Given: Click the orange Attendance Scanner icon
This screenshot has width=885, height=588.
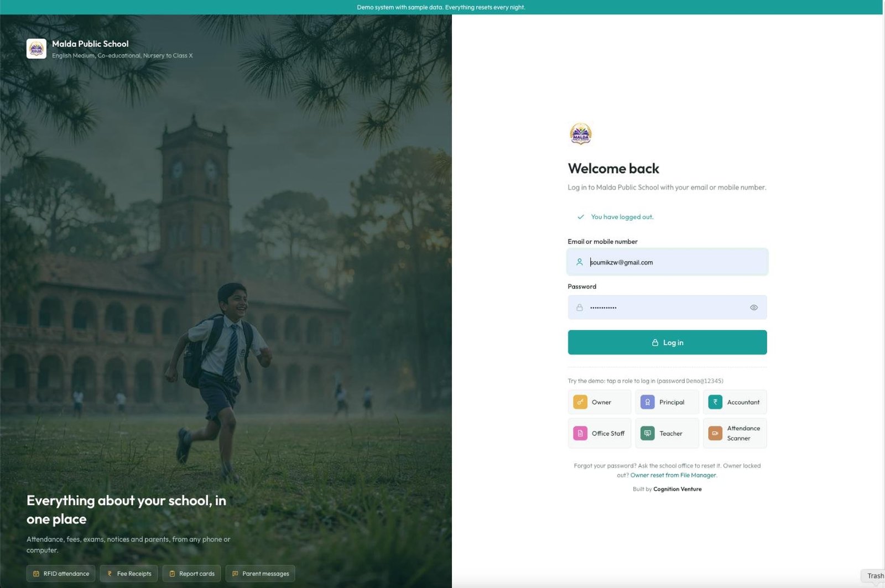Looking at the screenshot, I should click(715, 433).
